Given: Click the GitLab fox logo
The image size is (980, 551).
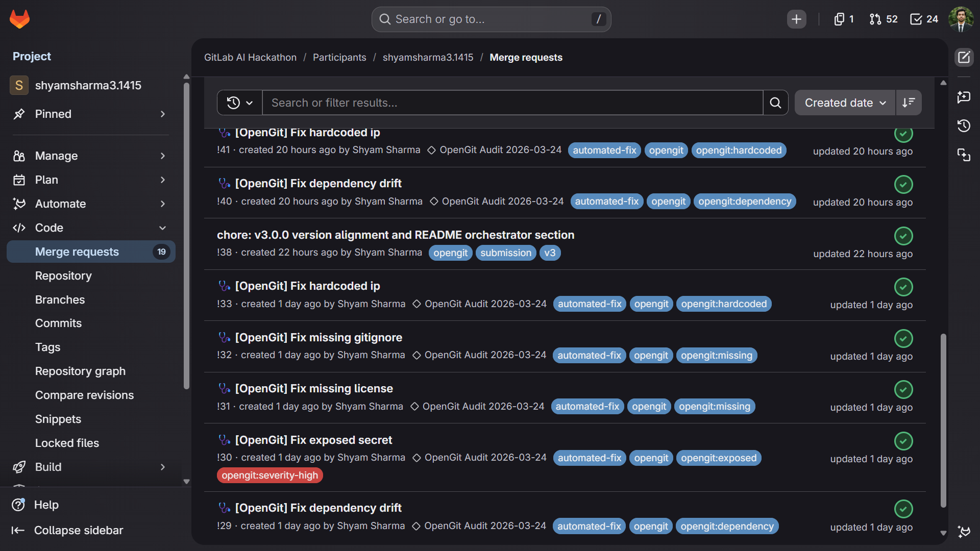Looking at the screenshot, I should coord(19,19).
